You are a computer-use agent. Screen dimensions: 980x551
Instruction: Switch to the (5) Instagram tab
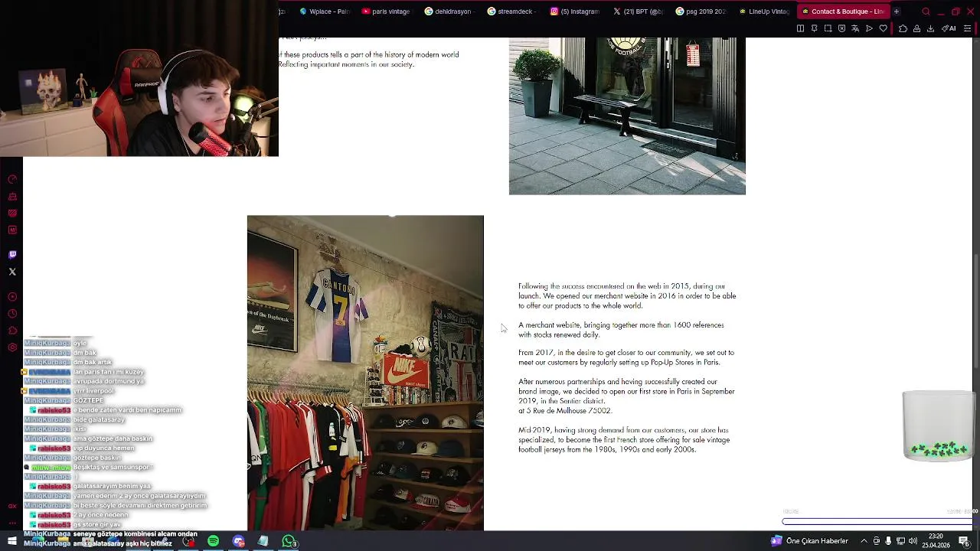(x=575, y=11)
